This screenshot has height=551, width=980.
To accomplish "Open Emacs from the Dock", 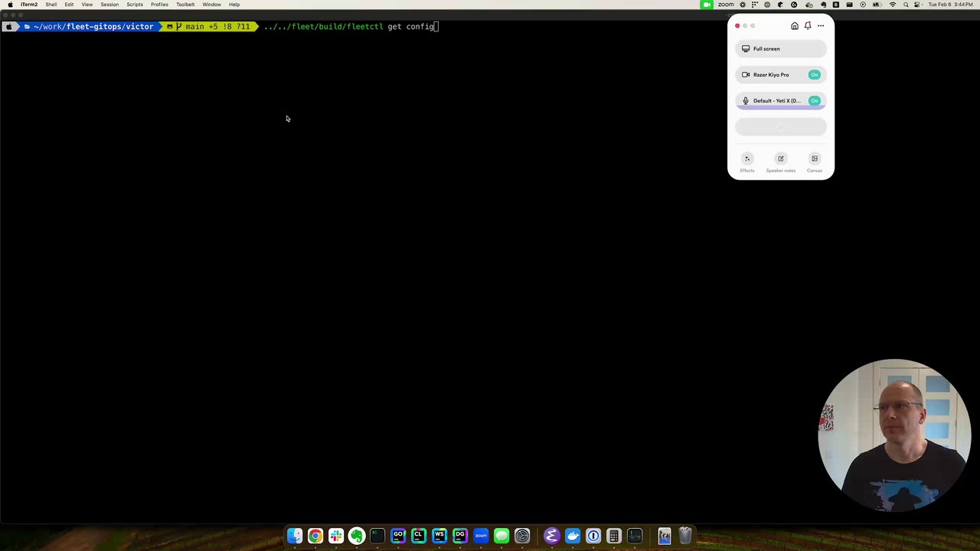I will (x=551, y=536).
